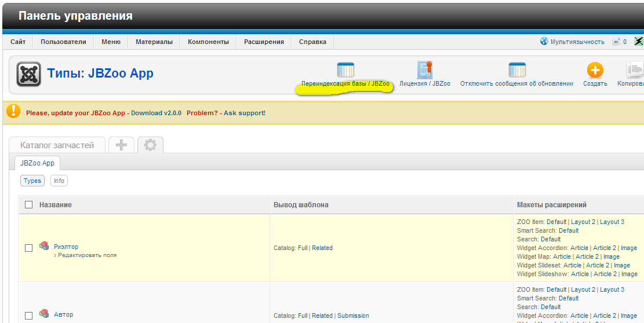Click the Ask support! link

click(245, 113)
